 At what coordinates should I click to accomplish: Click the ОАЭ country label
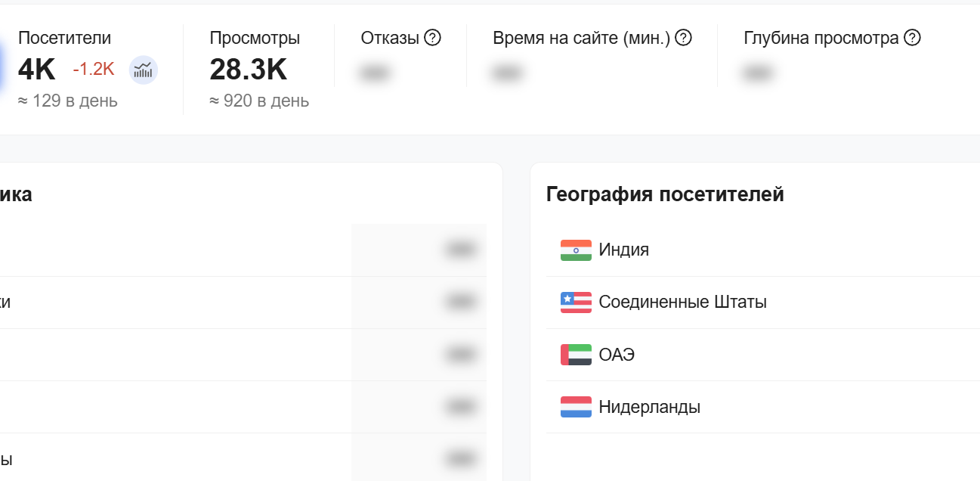click(x=617, y=355)
